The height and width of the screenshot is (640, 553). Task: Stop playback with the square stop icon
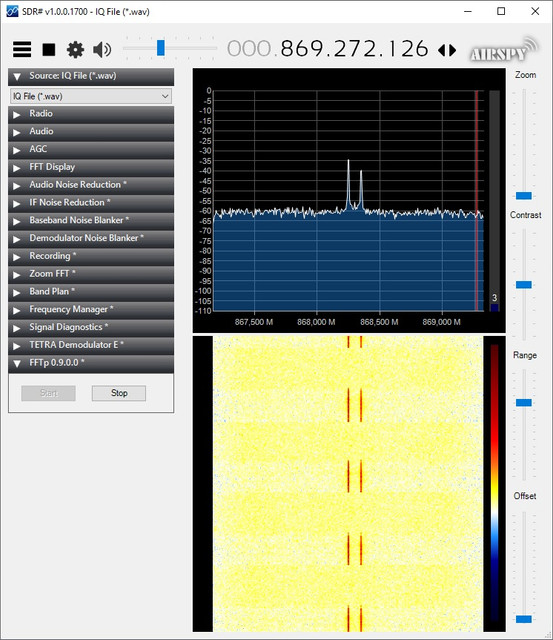(x=49, y=50)
